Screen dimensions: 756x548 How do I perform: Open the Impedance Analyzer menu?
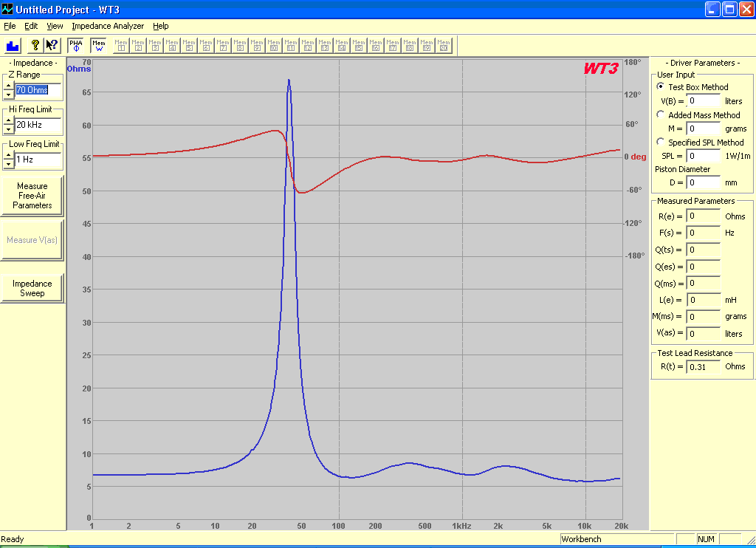pos(108,26)
